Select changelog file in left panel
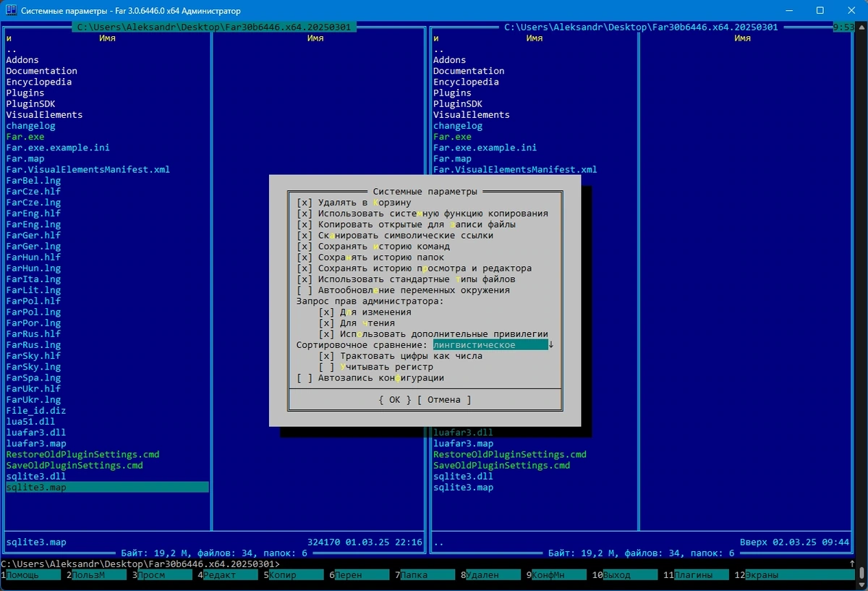 coord(30,126)
